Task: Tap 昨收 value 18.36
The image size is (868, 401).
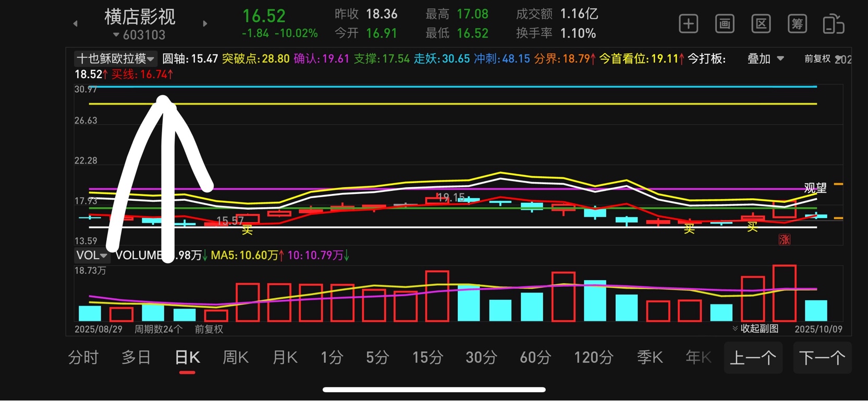Action: pos(382,14)
